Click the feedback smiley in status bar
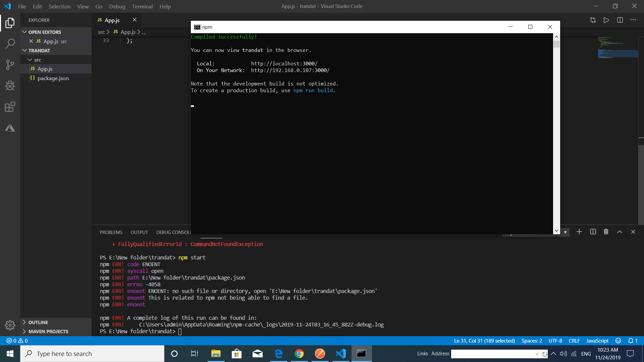644x362 pixels. click(x=618, y=341)
